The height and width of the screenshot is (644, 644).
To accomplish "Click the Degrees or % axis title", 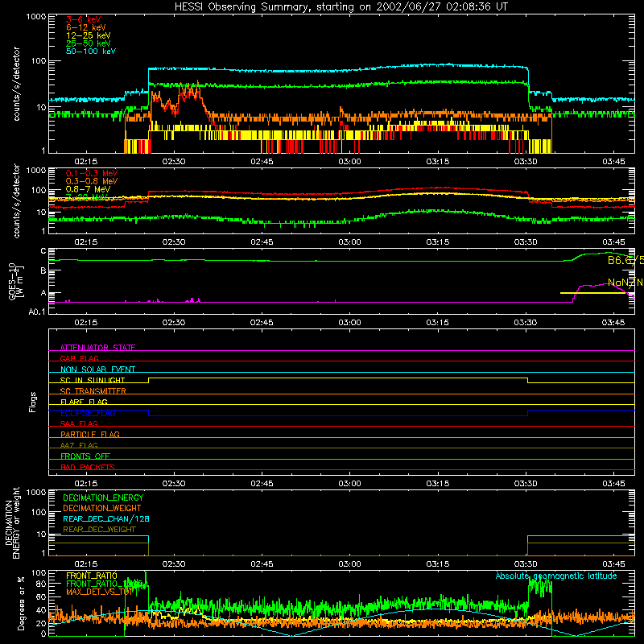I will click(21, 604).
